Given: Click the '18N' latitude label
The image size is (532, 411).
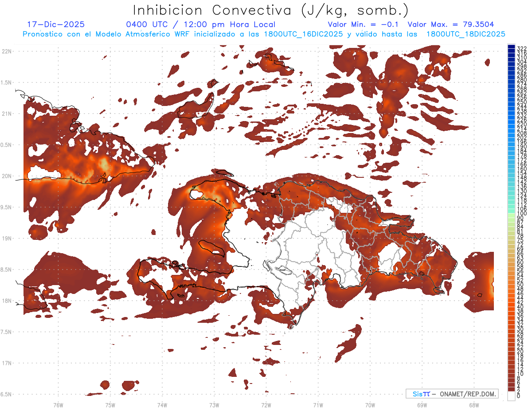Looking at the screenshot, I should click(6, 301).
